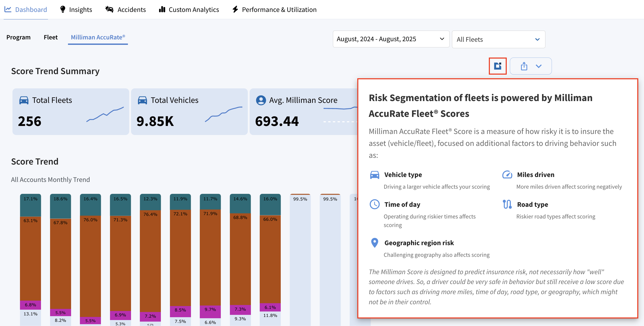Click the 63.1% brown bar segment

click(x=31, y=259)
